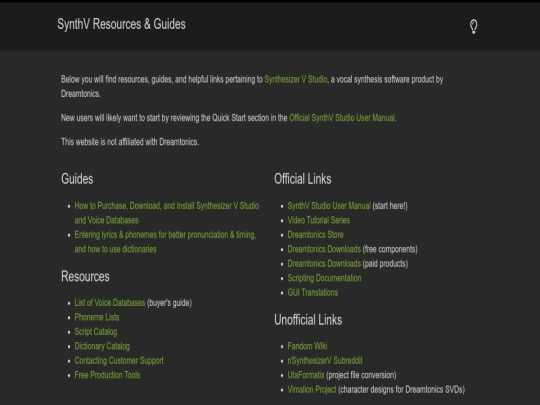The width and height of the screenshot is (540, 405).
Task: View Free Production Tools
Action: 107,375
